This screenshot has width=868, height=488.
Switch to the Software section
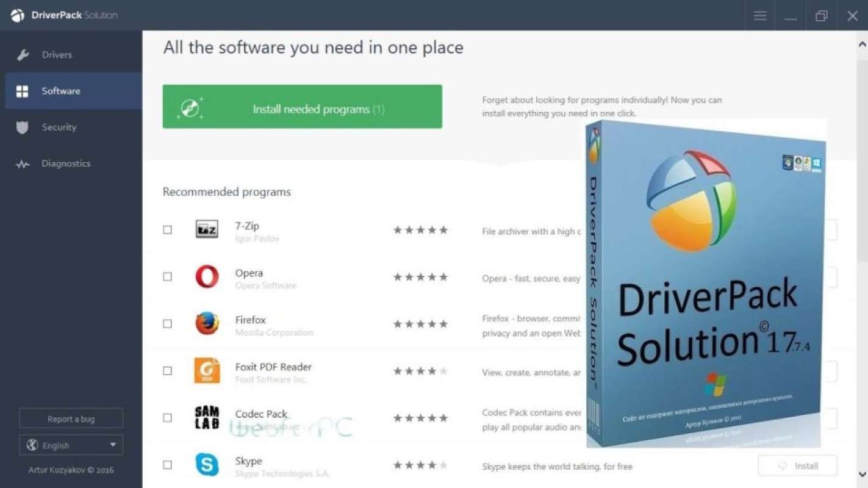61,90
